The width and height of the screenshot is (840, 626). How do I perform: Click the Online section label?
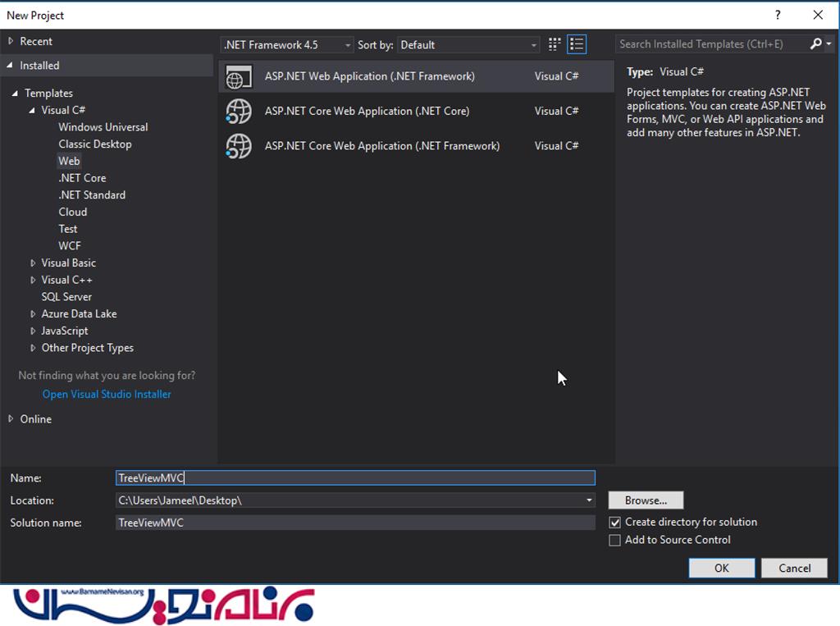(36, 419)
